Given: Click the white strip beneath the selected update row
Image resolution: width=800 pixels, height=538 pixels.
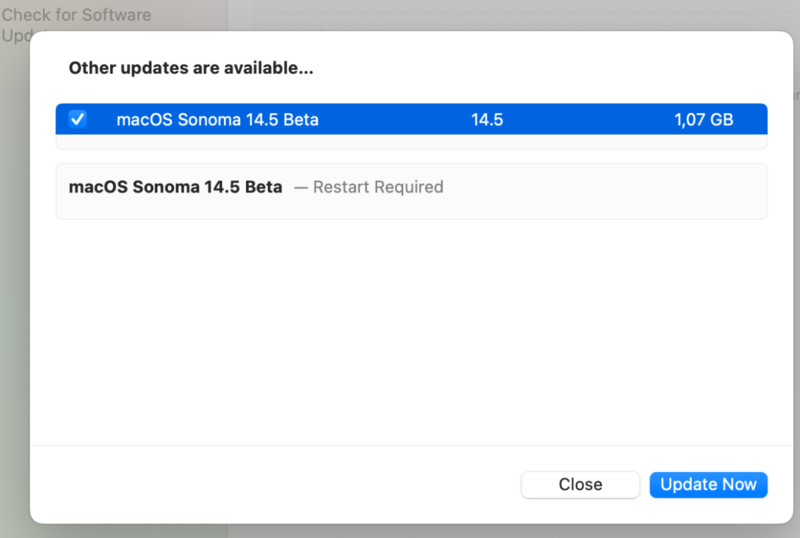Looking at the screenshot, I should pyautogui.click(x=400, y=142).
